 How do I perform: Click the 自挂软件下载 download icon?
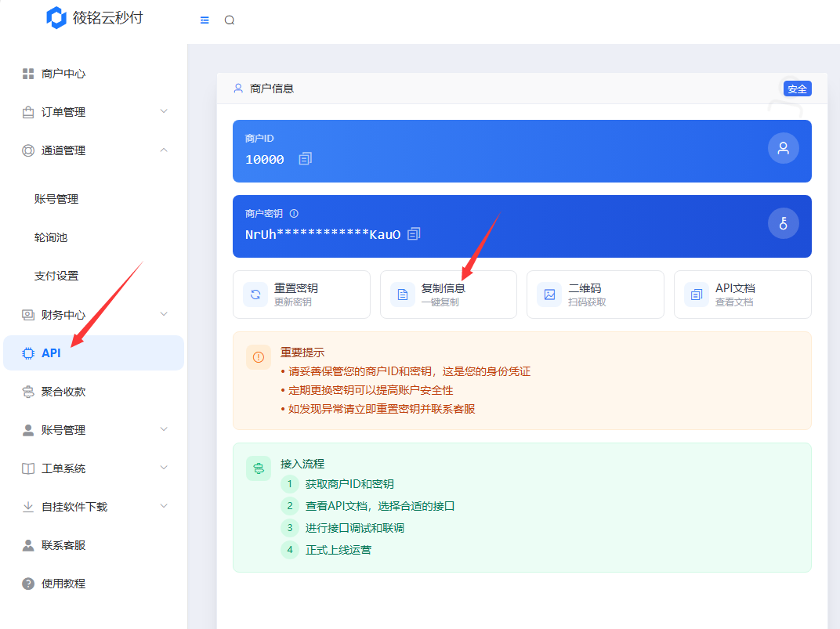coord(28,507)
